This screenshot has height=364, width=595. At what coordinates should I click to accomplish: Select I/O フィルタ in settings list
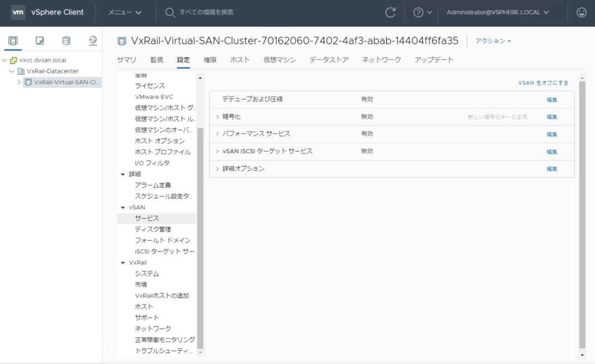click(152, 163)
